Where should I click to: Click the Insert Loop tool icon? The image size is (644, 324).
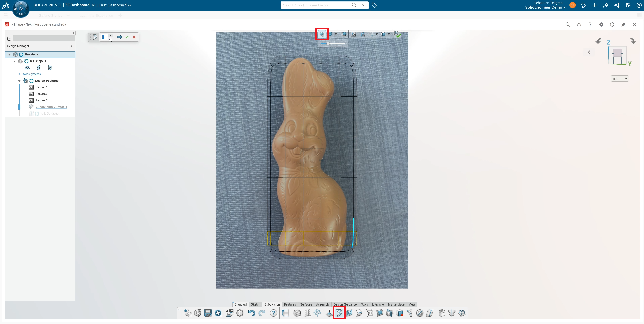tap(339, 313)
